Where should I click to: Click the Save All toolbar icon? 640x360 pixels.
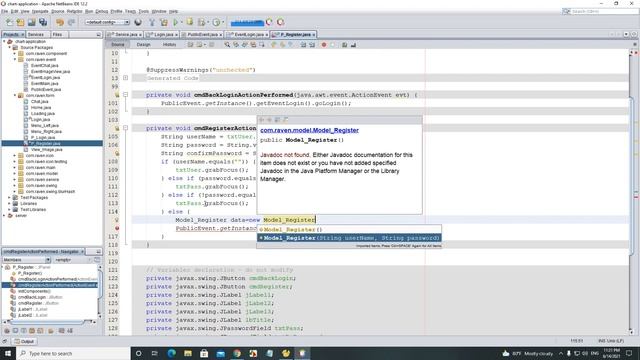pyautogui.click(x=43, y=22)
